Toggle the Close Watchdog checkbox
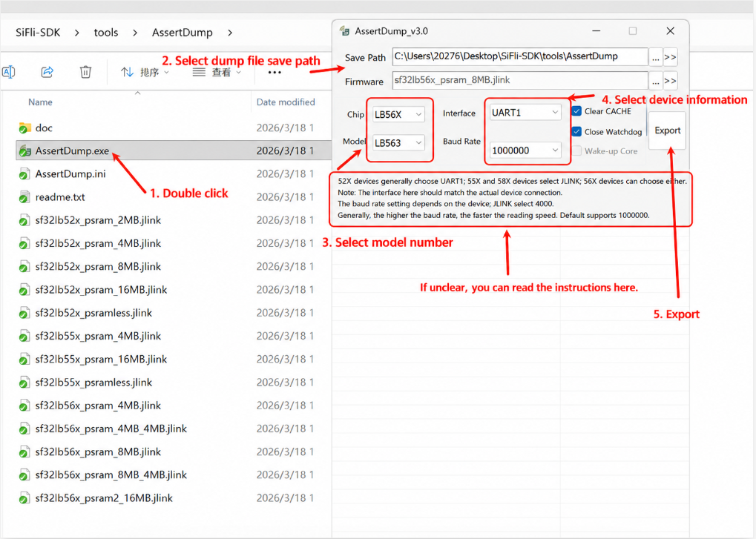Image resolution: width=756 pixels, height=539 pixels. pos(576,131)
